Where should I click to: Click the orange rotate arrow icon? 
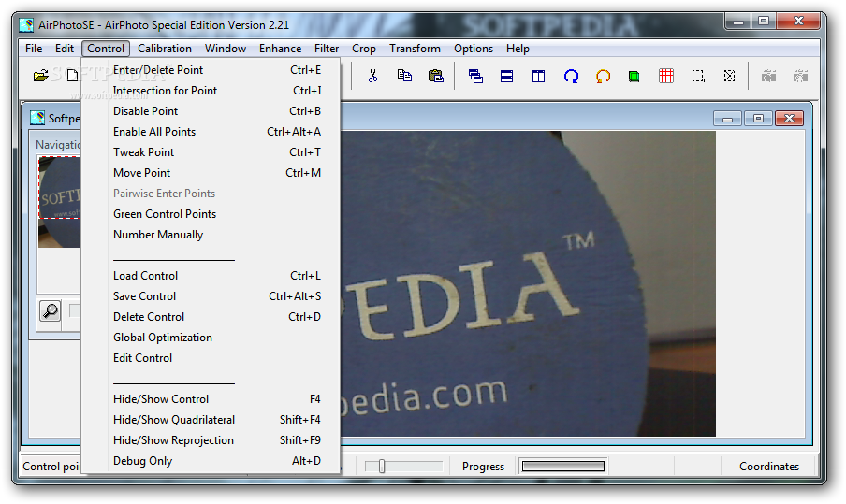(x=603, y=76)
